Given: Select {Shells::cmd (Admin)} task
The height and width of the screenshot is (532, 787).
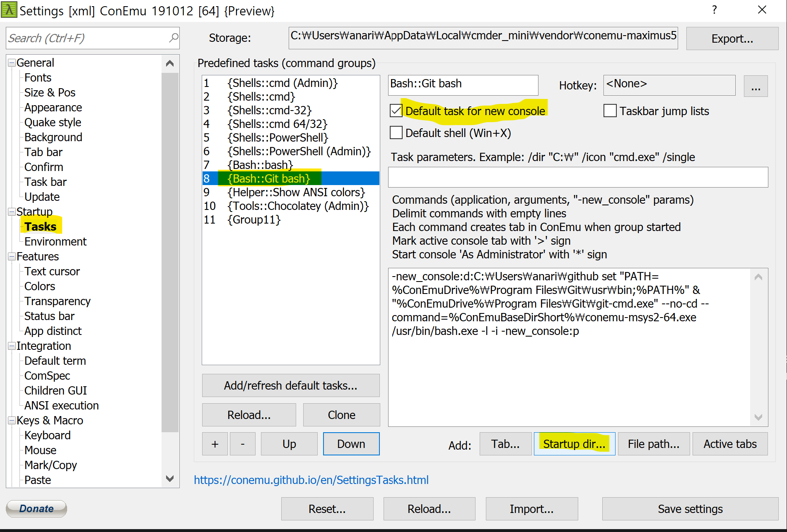Looking at the screenshot, I should coord(291,83).
